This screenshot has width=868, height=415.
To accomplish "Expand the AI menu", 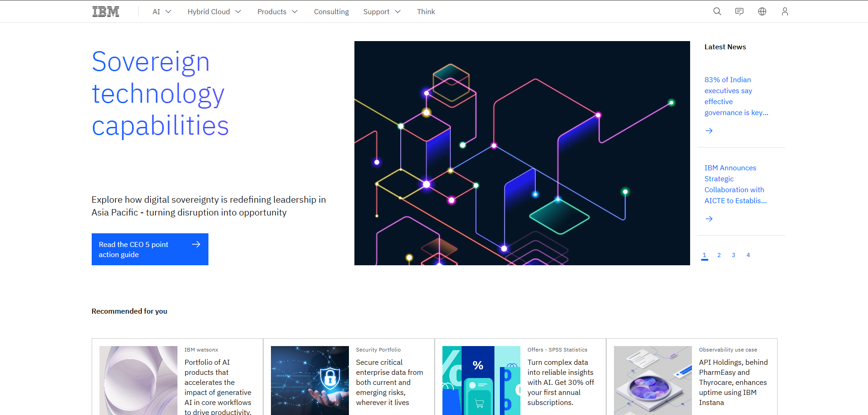I will [x=162, y=11].
